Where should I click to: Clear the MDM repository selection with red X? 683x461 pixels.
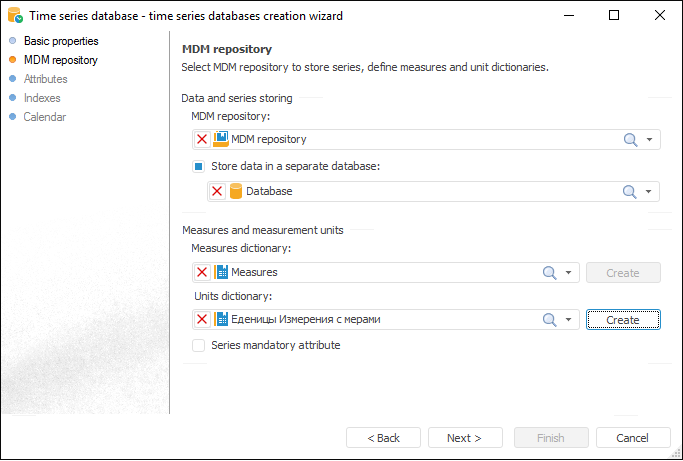pos(202,140)
